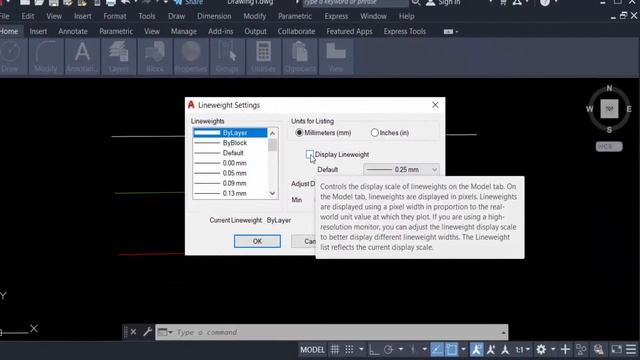Toggle polar tracking icon in status bar
The height and width of the screenshot is (360, 640).
pyautogui.click(x=389, y=349)
